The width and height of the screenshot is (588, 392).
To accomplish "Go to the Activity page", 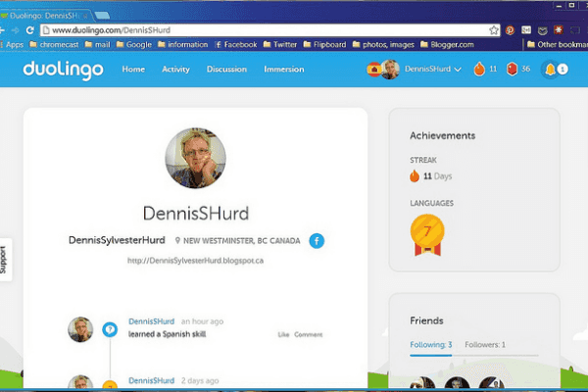I will pos(175,69).
